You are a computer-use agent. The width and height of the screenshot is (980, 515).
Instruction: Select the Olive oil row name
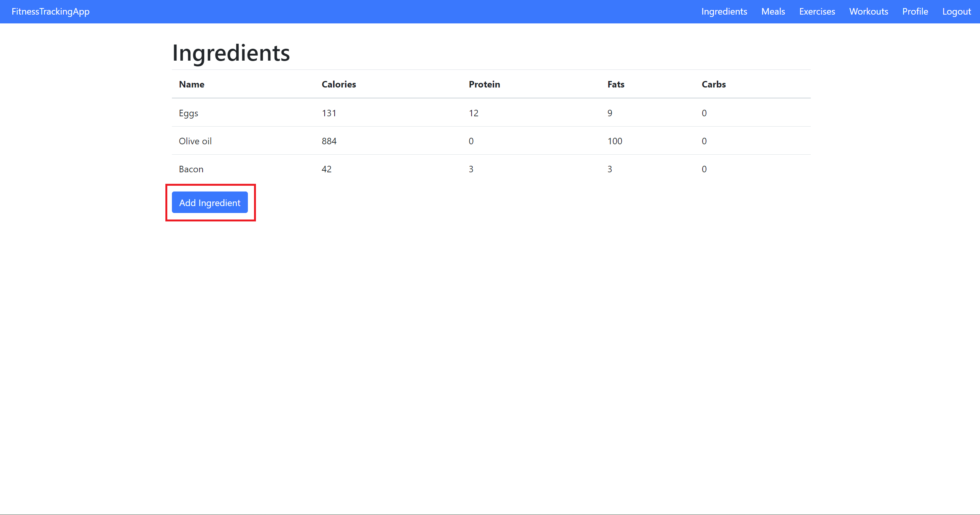point(195,141)
